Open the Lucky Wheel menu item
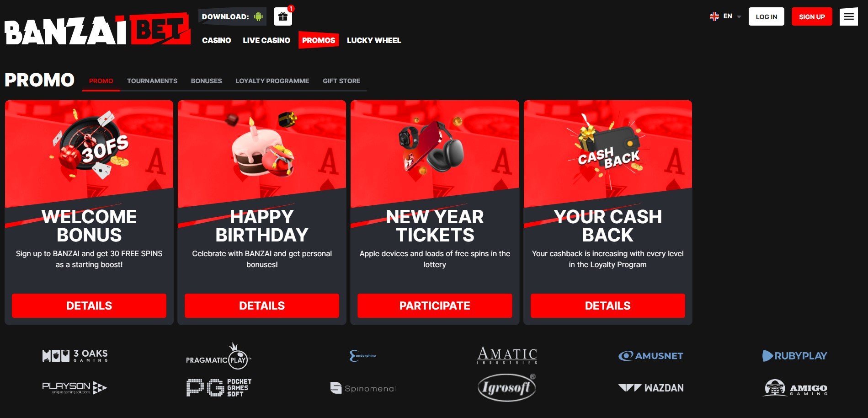Image resolution: width=868 pixels, height=418 pixels. point(374,40)
